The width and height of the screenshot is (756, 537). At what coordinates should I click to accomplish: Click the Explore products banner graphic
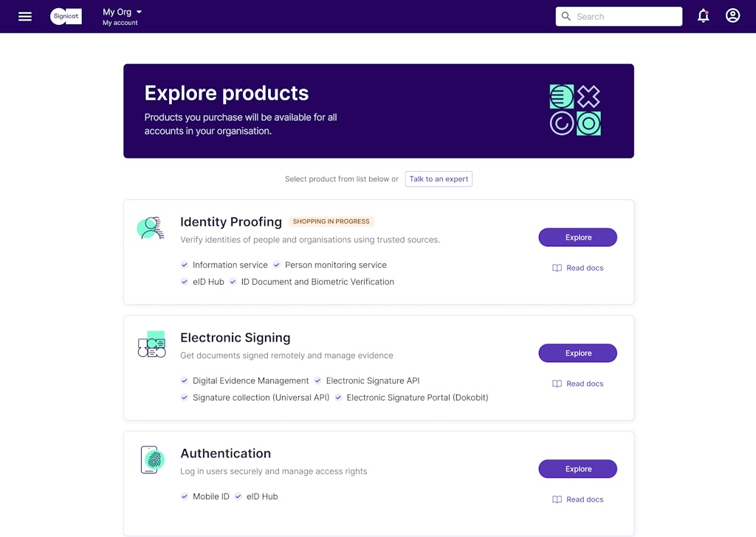575,110
